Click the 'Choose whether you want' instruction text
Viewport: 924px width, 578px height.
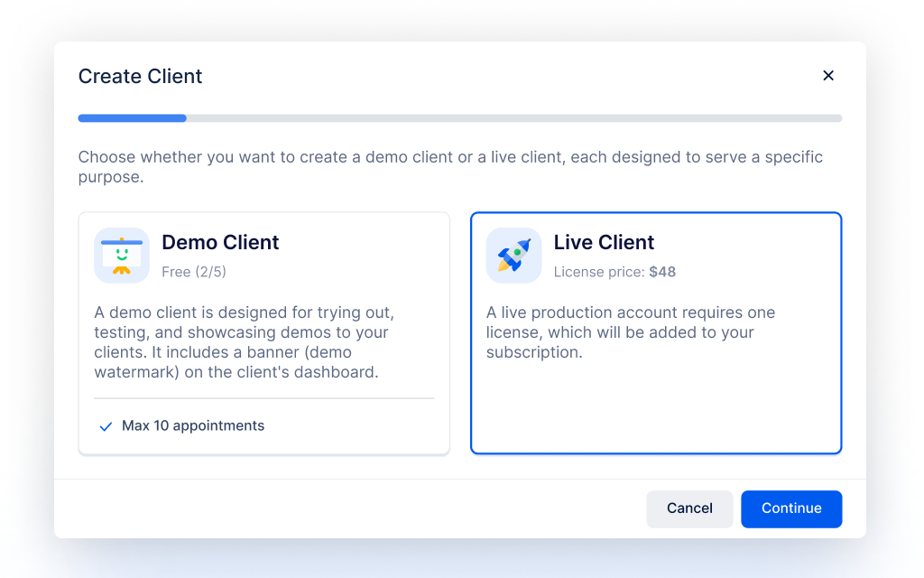[451, 167]
